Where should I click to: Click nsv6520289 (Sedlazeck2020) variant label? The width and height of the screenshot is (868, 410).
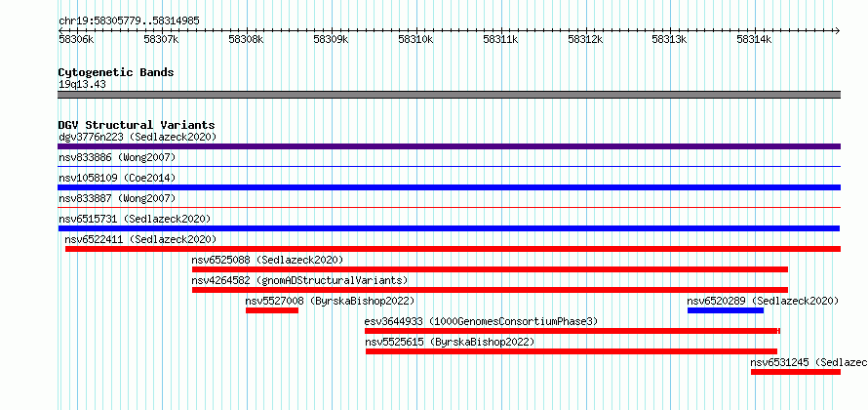tap(763, 301)
